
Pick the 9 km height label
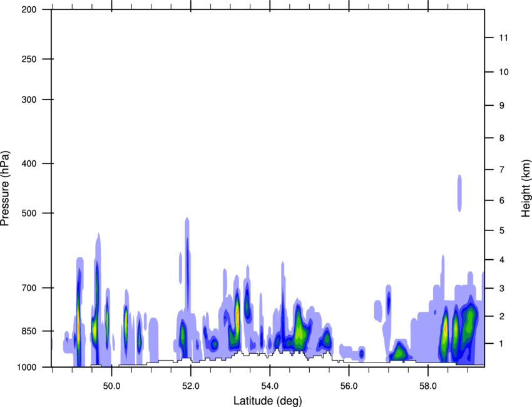502,106
